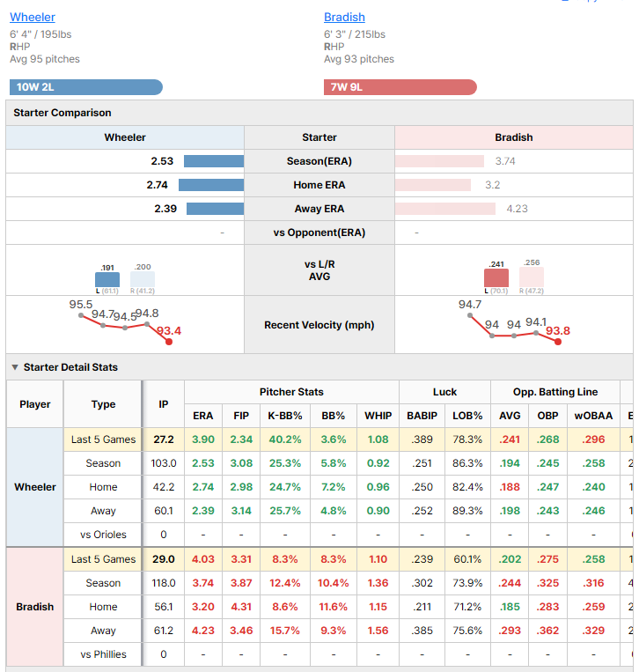
Task: Click Wheeler's season innings 103.0
Action: (164, 463)
